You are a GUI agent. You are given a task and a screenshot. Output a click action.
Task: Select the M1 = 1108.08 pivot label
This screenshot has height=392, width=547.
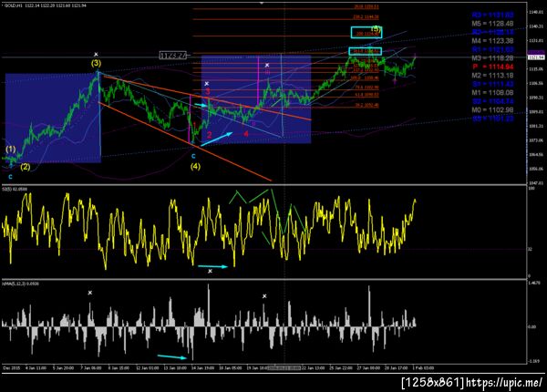tap(492, 93)
